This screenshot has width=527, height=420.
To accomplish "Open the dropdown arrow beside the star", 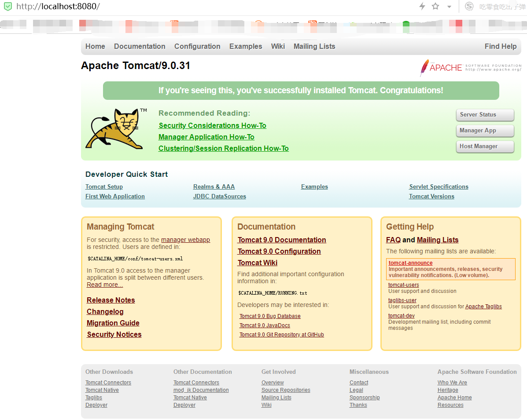I will tap(449, 7).
